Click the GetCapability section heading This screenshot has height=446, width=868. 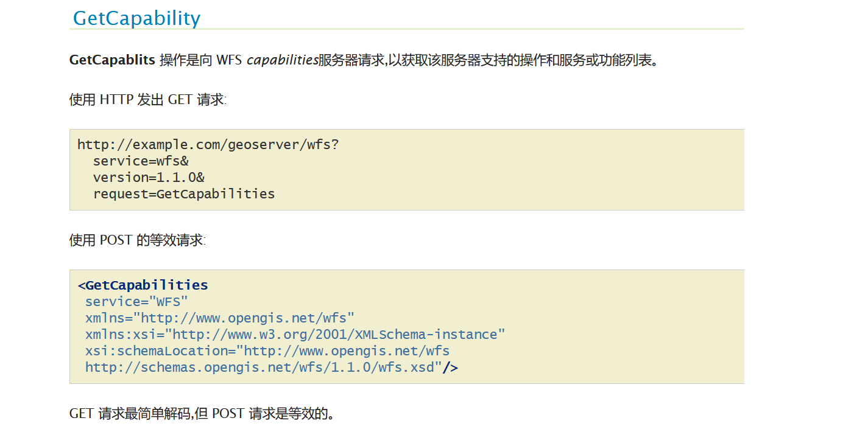point(136,18)
